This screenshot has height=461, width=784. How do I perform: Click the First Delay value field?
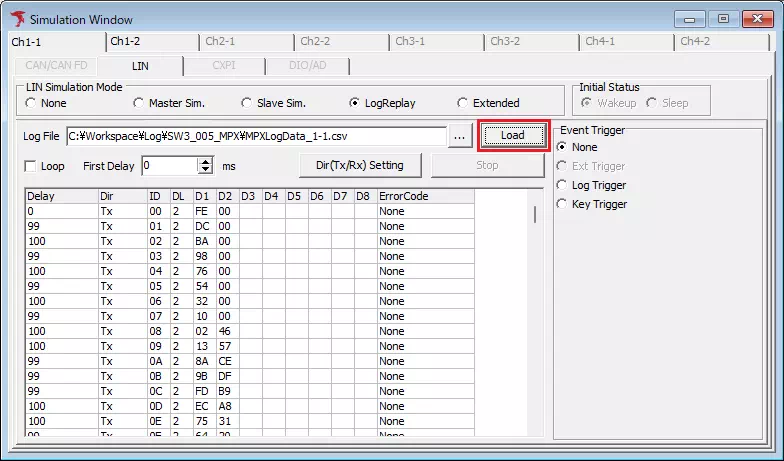point(168,166)
